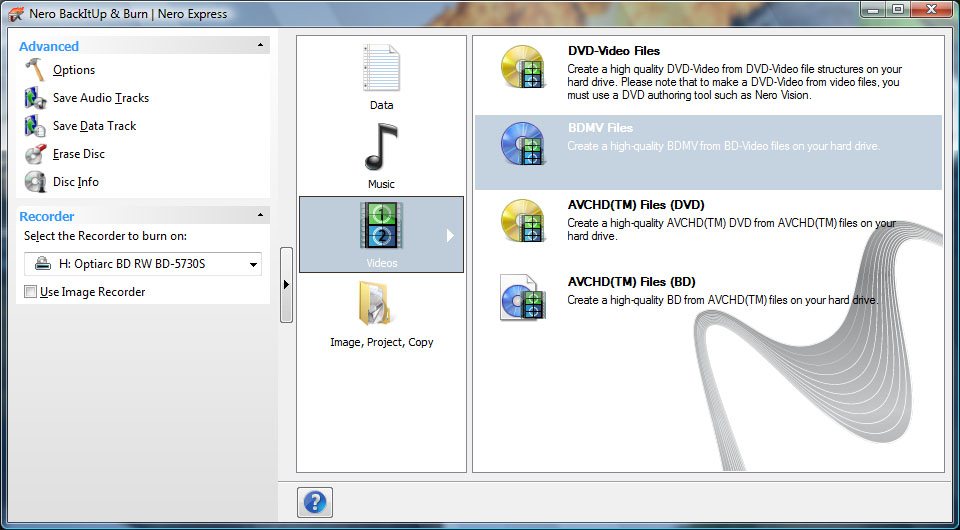Collapse the Recorder section arrow

tap(260, 215)
